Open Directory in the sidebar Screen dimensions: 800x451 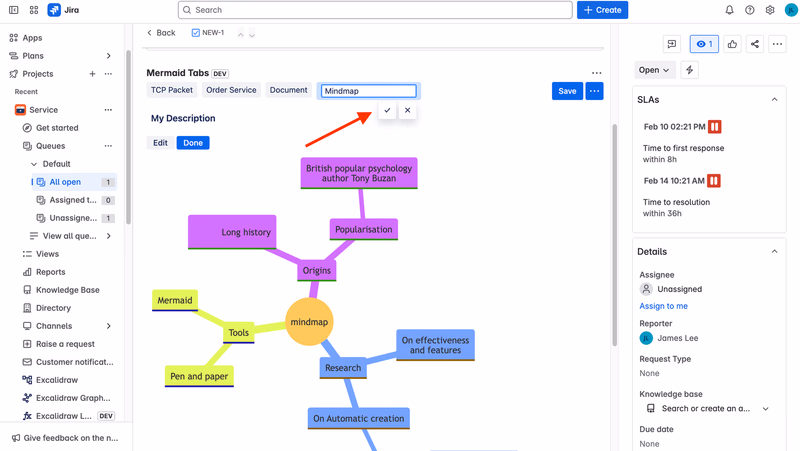53,308
